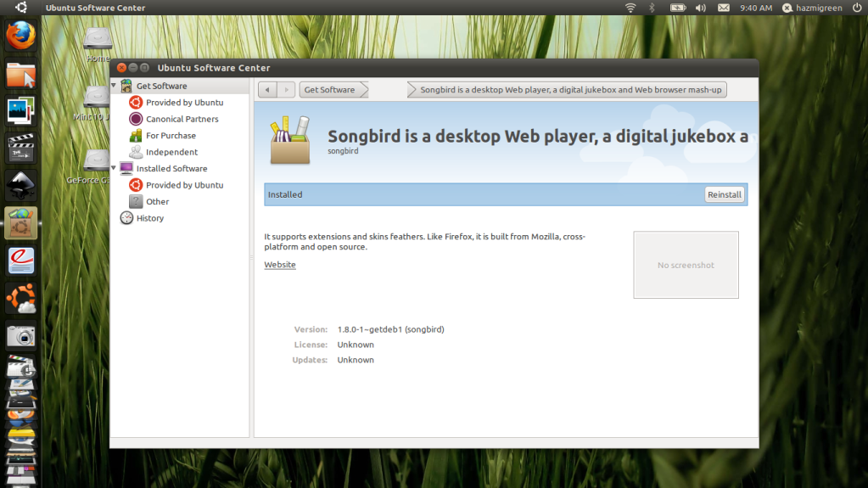Image resolution: width=868 pixels, height=488 pixels.
Task: Click the Updates Unknown value
Action: [x=356, y=360]
